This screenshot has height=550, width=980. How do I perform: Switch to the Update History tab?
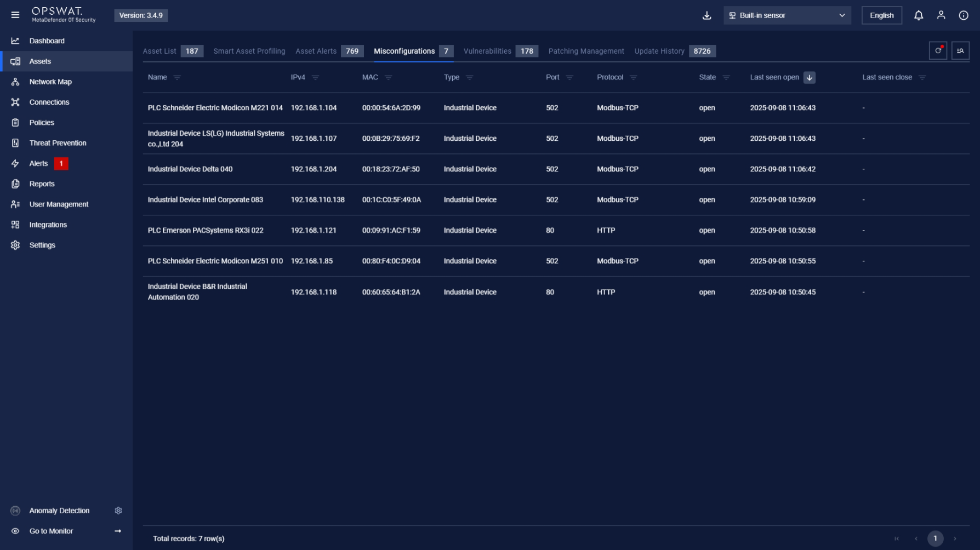(675, 51)
